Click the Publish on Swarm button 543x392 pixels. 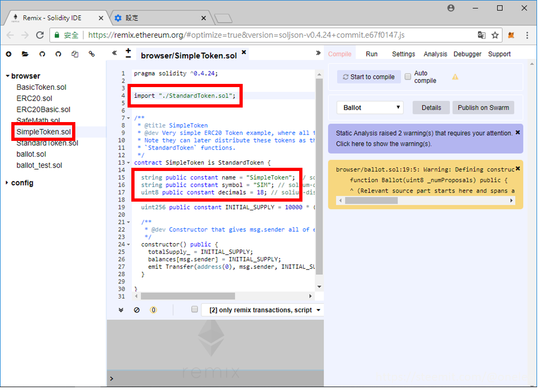click(x=483, y=108)
